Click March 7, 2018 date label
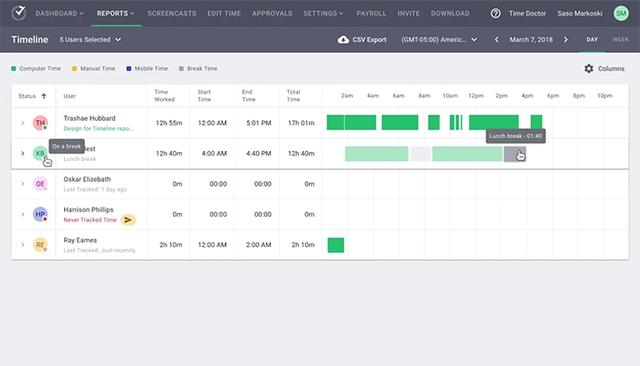Viewport: 640px width, 366px height. tap(531, 40)
